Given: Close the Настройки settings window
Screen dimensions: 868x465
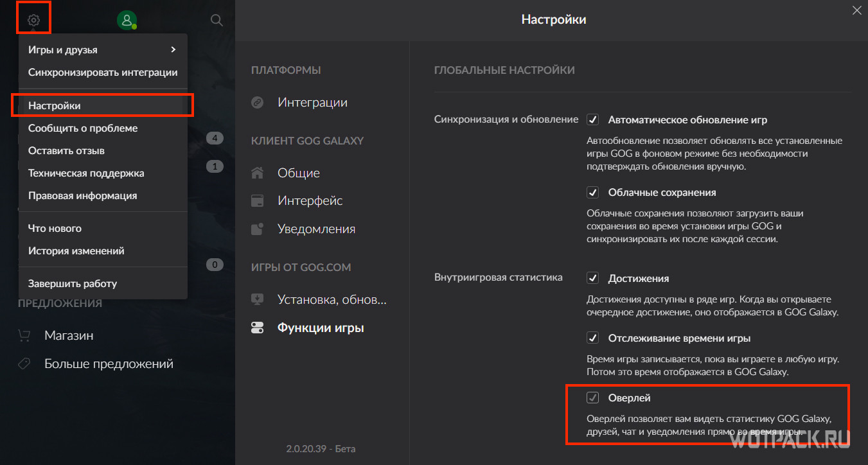Looking at the screenshot, I should point(856,10).
